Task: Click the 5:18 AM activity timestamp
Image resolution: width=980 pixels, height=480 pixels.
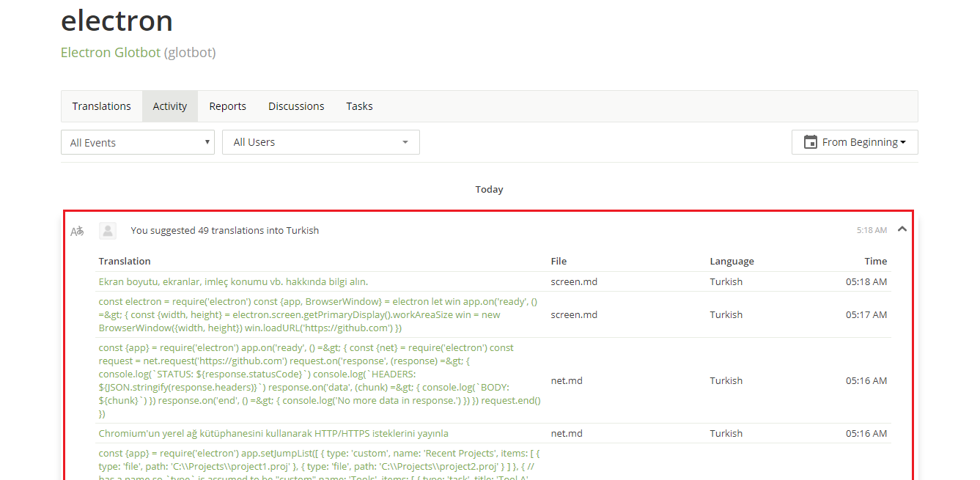Action: [x=872, y=230]
